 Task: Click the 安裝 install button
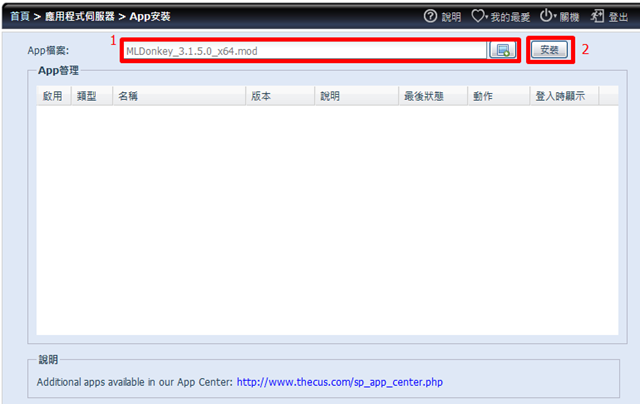549,50
